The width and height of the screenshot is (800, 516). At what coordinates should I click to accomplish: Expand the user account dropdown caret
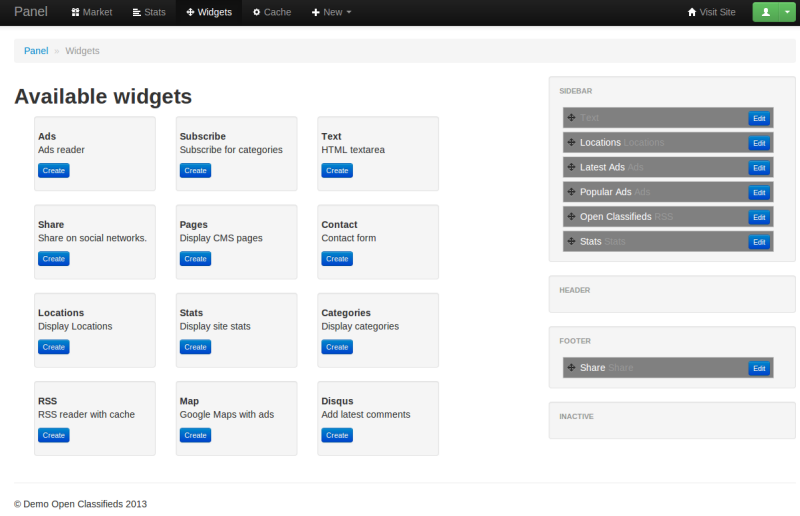(786, 12)
